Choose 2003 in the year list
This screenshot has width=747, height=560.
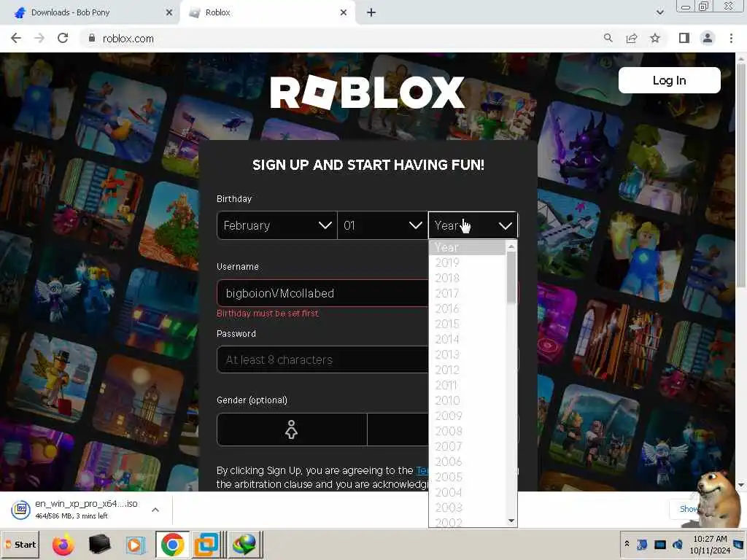[467, 507]
